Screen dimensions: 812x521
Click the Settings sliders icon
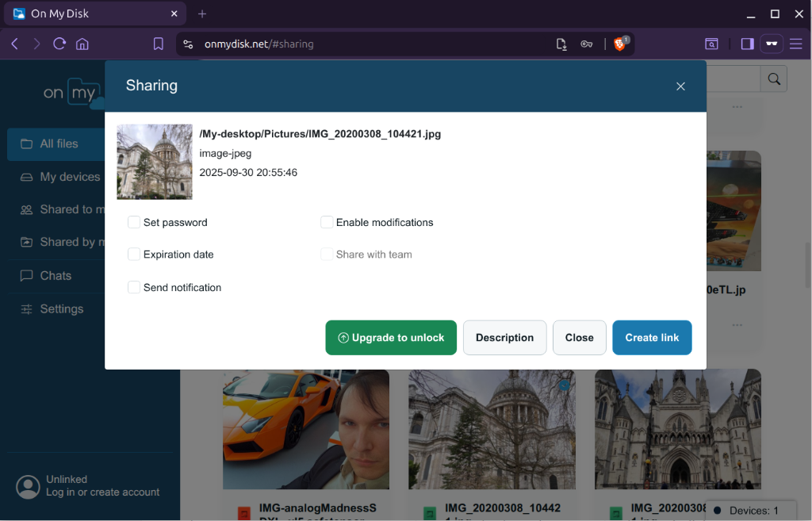pyautogui.click(x=26, y=309)
